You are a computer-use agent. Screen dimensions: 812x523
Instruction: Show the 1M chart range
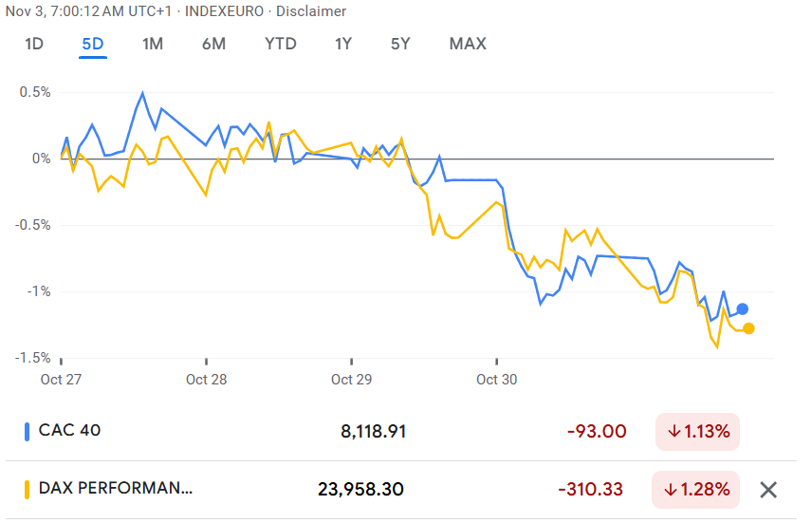coord(153,44)
